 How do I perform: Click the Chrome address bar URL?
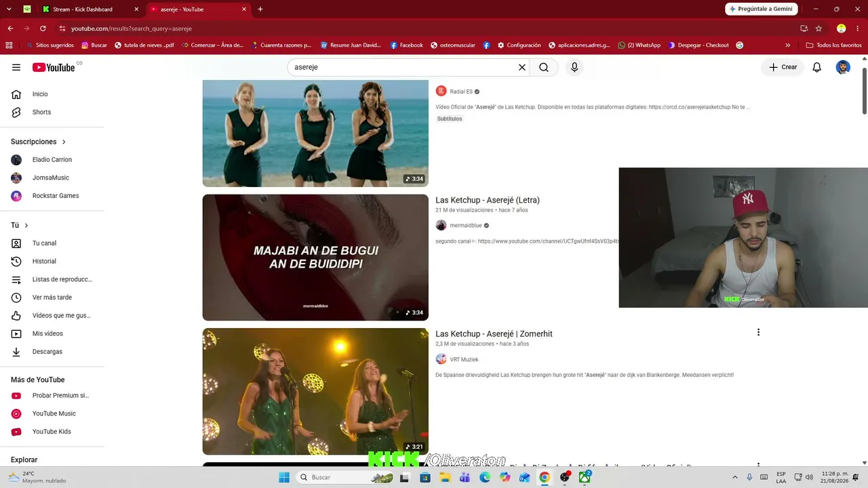132,28
